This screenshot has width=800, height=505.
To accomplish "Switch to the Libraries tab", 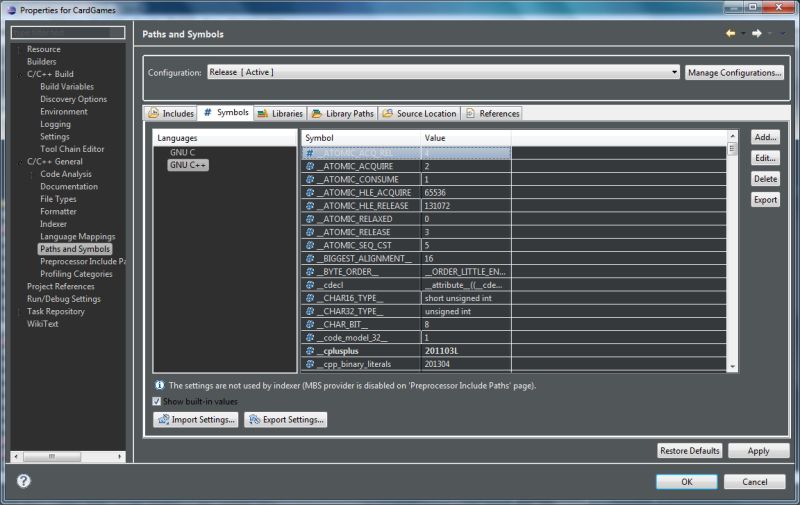I will (x=280, y=113).
